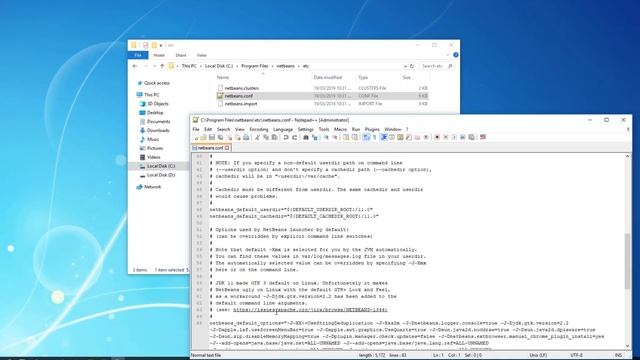Image resolution: width=640 pixels, height=360 pixels.
Task: Click the Print icon in Notepad++ toolbar
Action: [x=246, y=138]
